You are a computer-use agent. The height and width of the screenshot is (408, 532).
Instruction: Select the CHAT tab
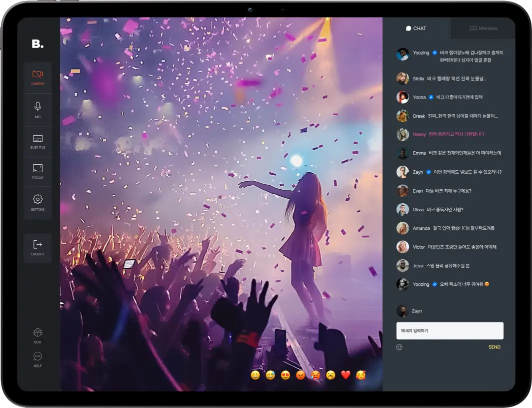[x=417, y=29]
